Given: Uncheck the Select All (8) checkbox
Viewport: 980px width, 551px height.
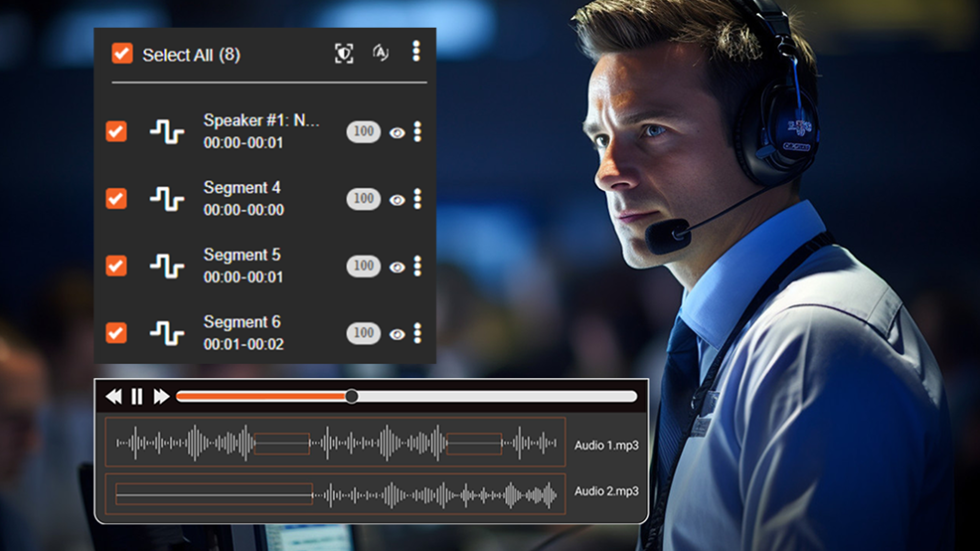Looking at the screenshot, I should tap(122, 54).
